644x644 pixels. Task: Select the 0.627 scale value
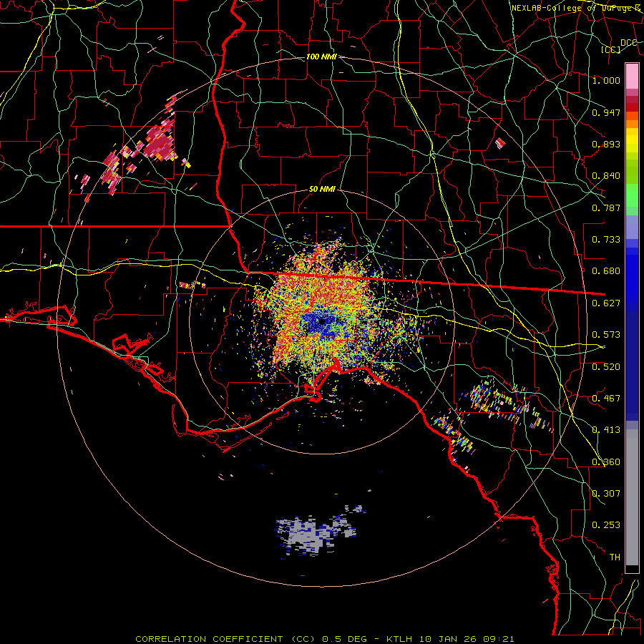click(x=606, y=303)
